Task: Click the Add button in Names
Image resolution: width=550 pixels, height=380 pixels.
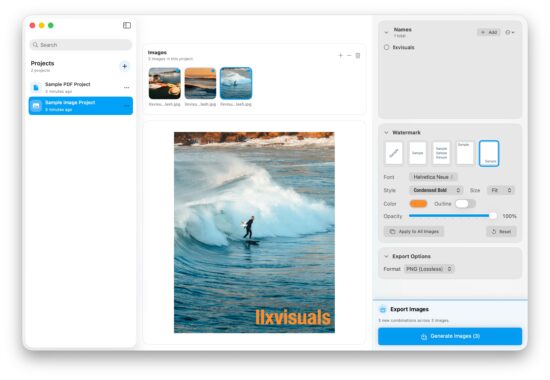Action: pyautogui.click(x=489, y=32)
